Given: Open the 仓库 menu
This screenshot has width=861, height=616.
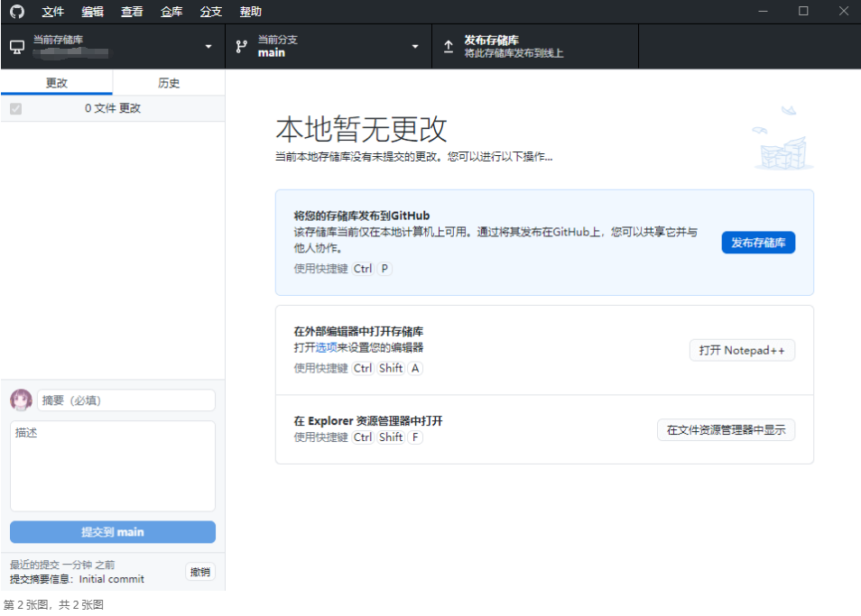Looking at the screenshot, I should tap(171, 12).
